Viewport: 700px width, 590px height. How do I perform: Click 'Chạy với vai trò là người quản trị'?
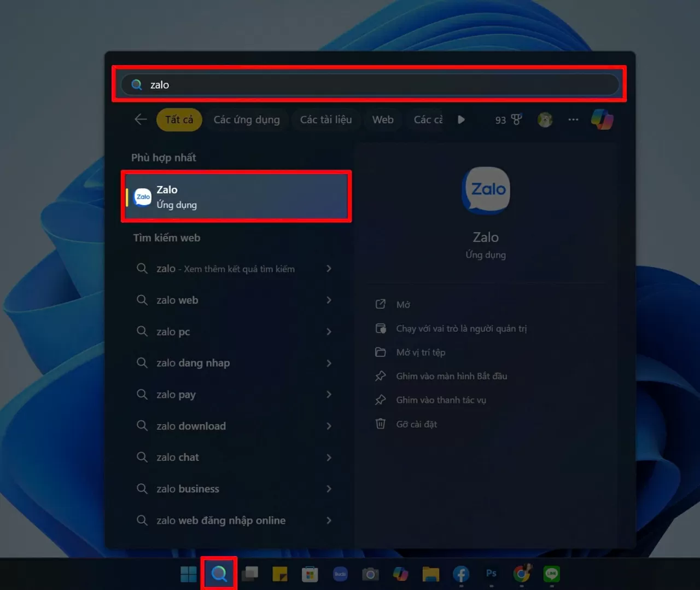coord(462,328)
